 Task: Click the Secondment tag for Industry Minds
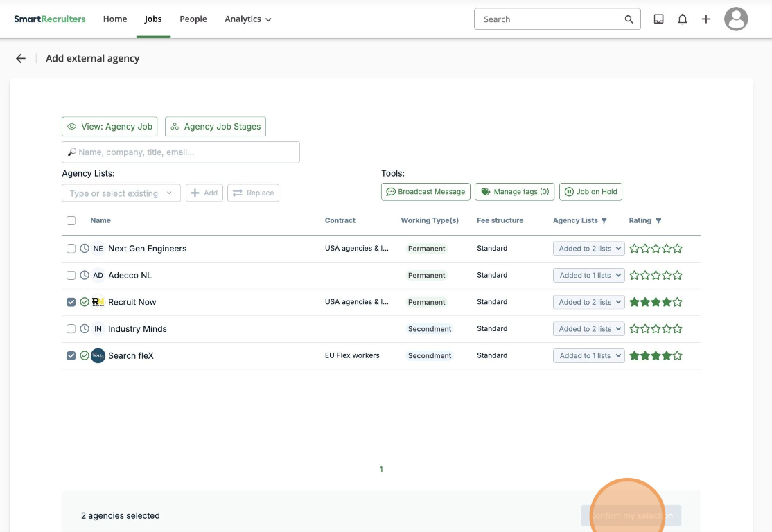[x=430, y=329]
